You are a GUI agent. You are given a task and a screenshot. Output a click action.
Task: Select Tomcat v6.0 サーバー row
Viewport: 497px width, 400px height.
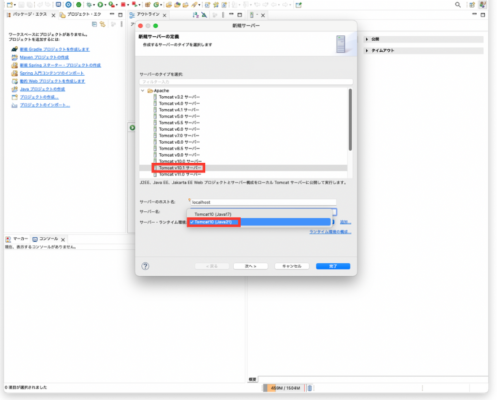(x=179, y=129)
